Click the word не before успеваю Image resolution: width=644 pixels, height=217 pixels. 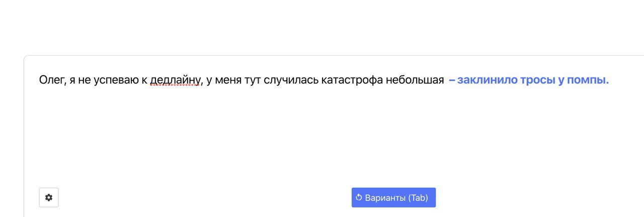(84, 80)
